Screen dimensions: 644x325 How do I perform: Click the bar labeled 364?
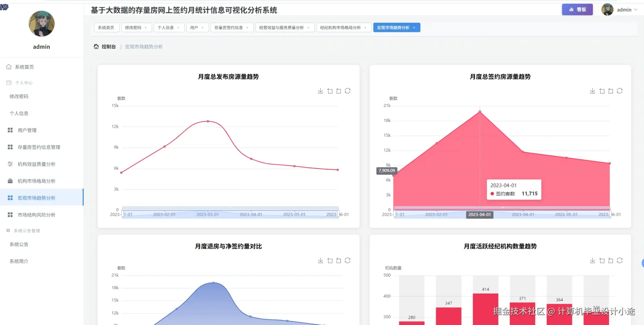[x=559, y=314]
